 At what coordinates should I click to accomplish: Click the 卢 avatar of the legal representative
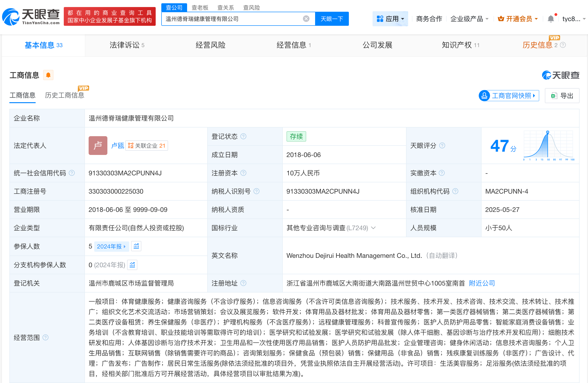click(x=98, y=146)
